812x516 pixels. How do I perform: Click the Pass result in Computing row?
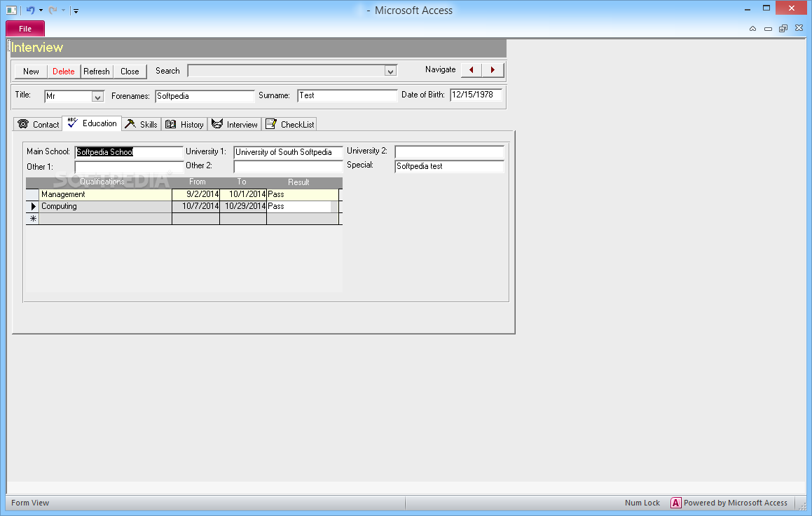(298, 206)
